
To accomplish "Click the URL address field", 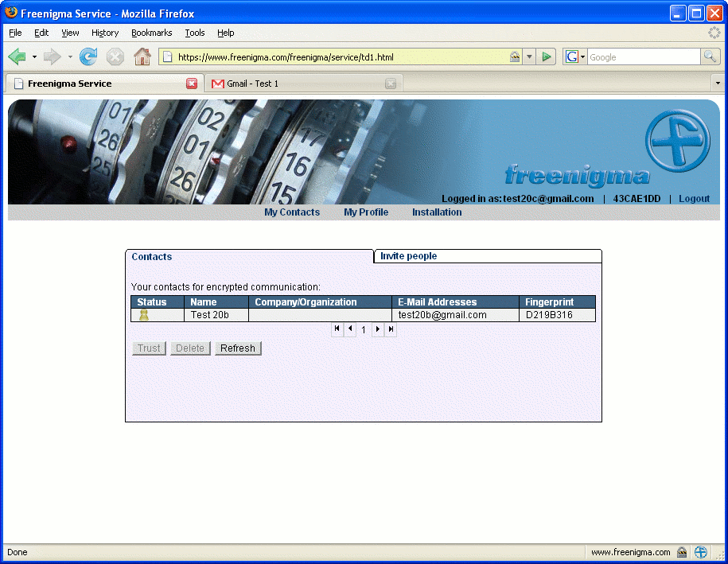I will tap(341, 57).
